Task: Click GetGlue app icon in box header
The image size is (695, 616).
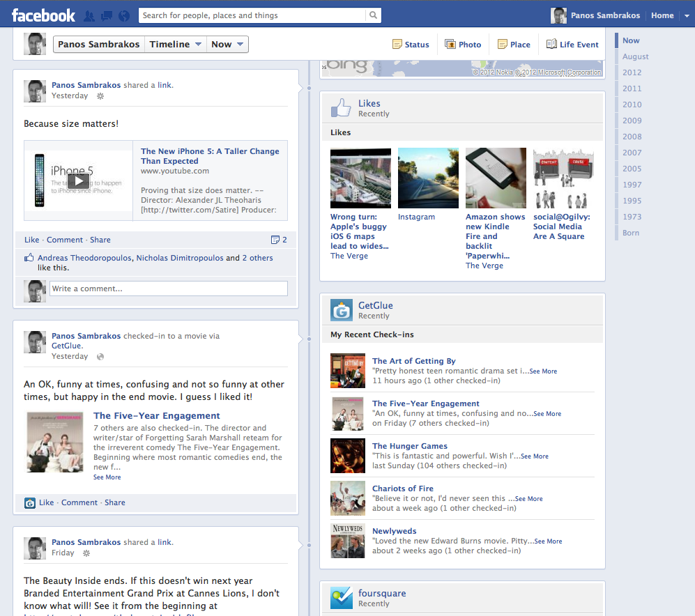Action: (x=342, y=310)
